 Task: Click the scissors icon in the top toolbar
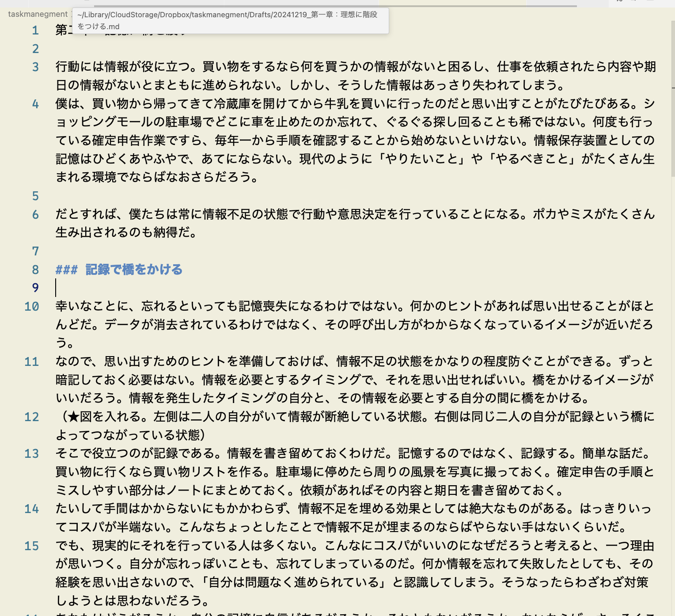click(x=620, y=1)
